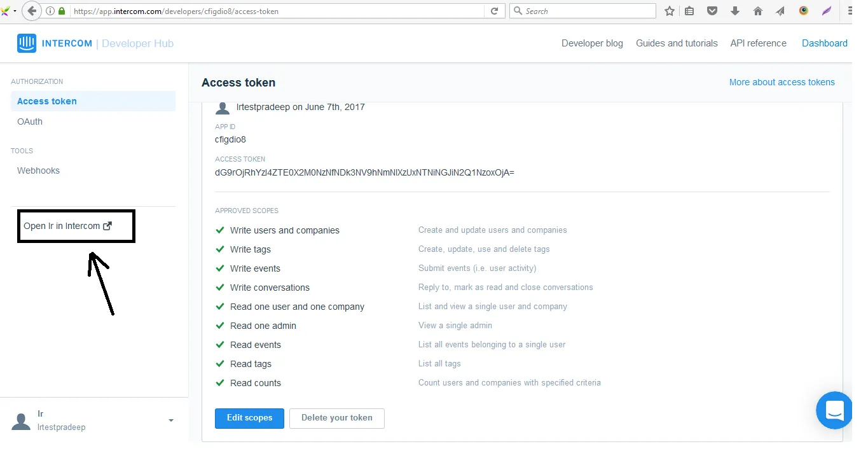This screenshot has height=458, width=868.
Task: Click the green check next to Read counts
Action: pyautogui.click(x=220, y=382)
